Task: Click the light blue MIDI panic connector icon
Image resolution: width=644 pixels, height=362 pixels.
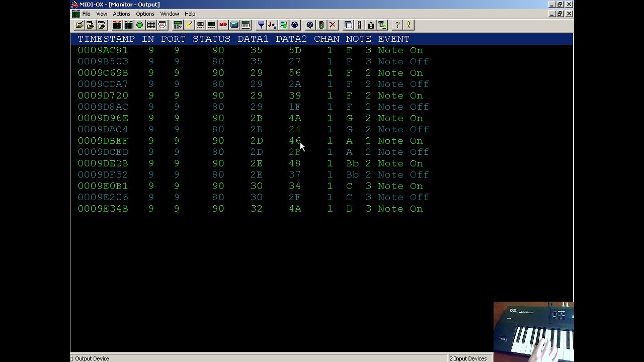Action: (x=310, y=25)
